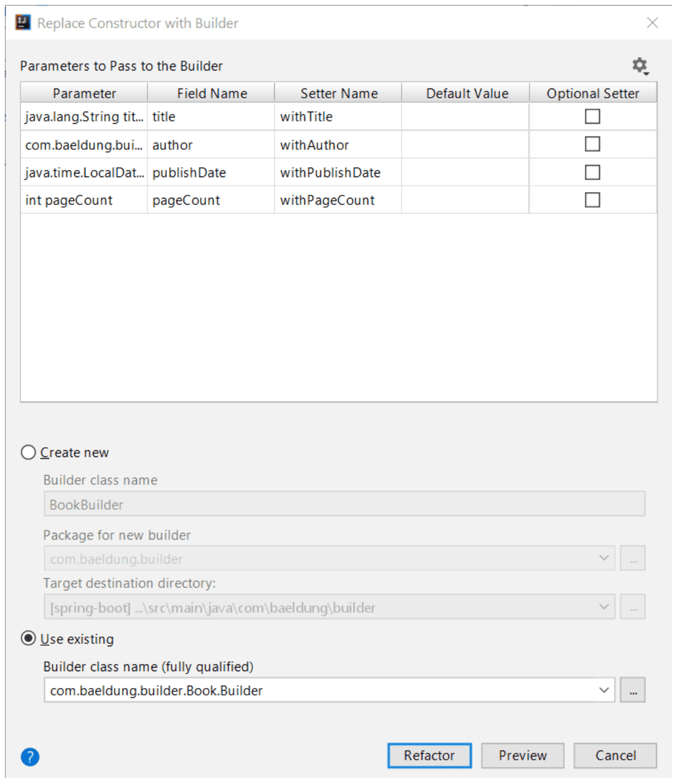Browse for existing builder class with ellipsis button

633,690
